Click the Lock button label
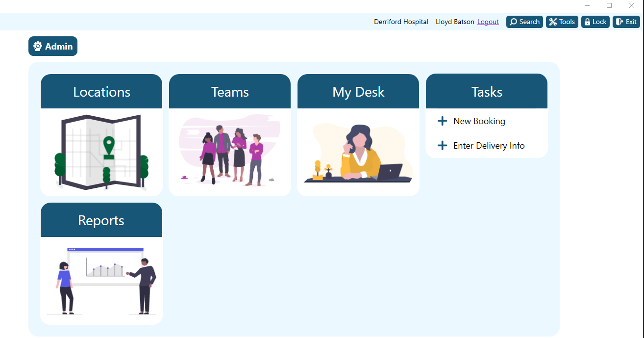 pyautogui.click(x=599, y=22)
